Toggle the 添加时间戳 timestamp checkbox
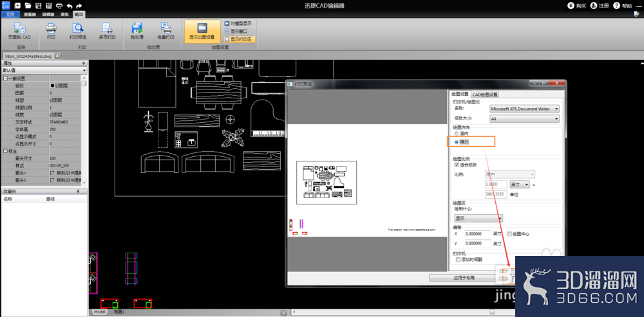The width and height of the screenshot is (644, 317). point(459,260)
